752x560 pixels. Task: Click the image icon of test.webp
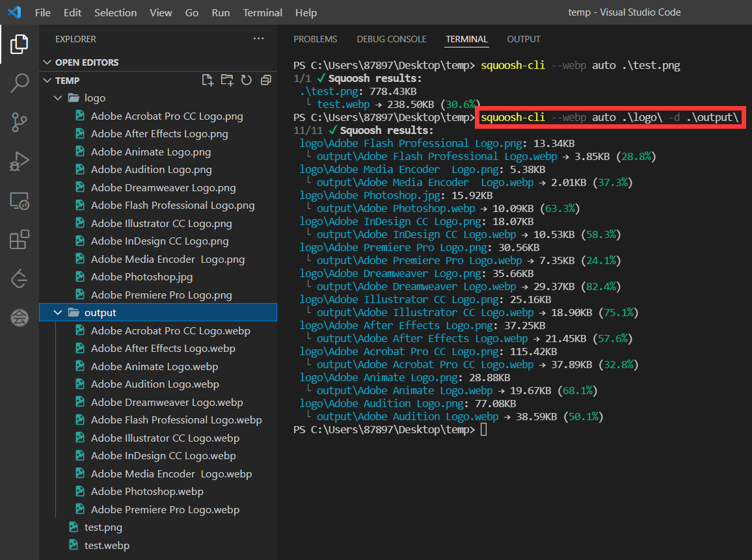tap(74, 544)
